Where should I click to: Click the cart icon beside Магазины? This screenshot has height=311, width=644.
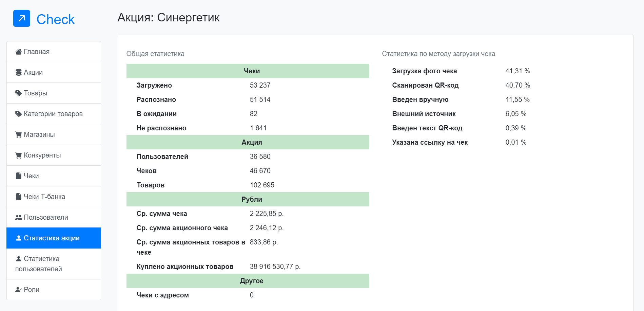(x=19, y=134)
